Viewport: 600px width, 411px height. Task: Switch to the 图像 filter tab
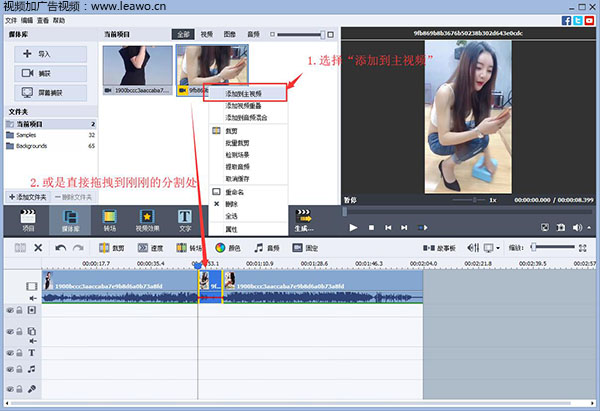[x=230, y=34]
